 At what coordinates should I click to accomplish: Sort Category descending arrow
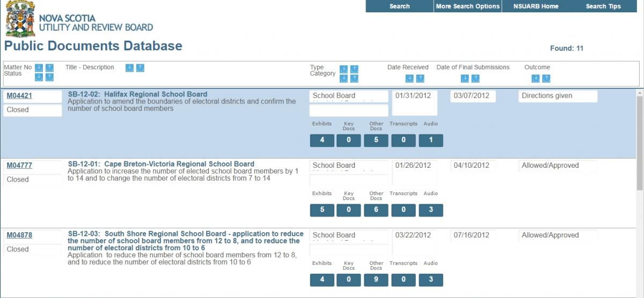click(343, 79)
